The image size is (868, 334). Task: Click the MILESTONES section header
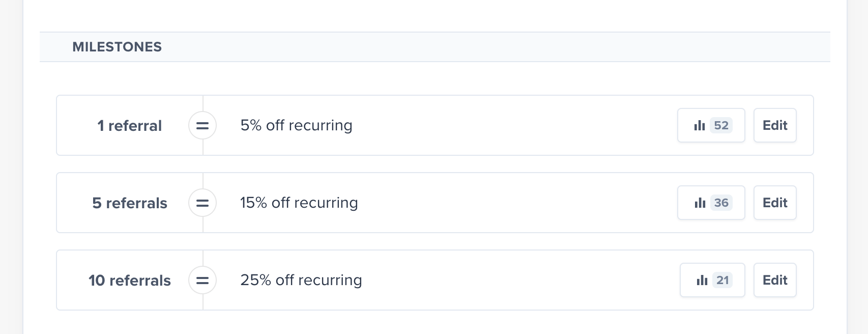click(x=117, y=47)
